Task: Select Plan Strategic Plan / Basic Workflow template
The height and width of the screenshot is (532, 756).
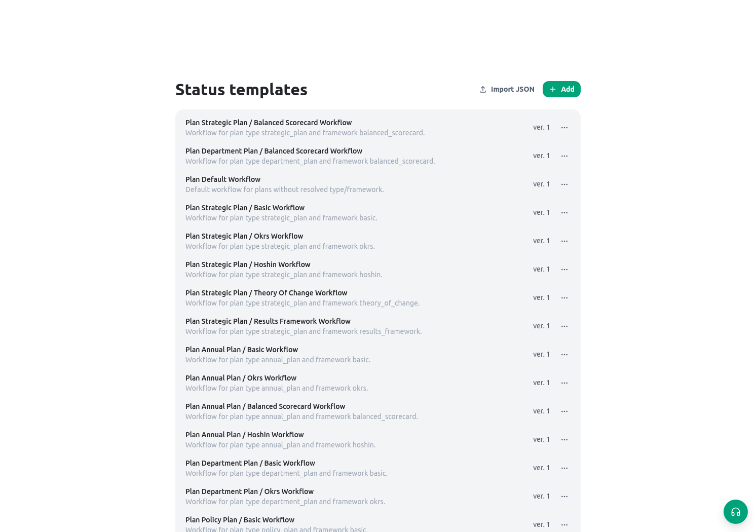Action: pyautogui.click(x=378, y=213)
